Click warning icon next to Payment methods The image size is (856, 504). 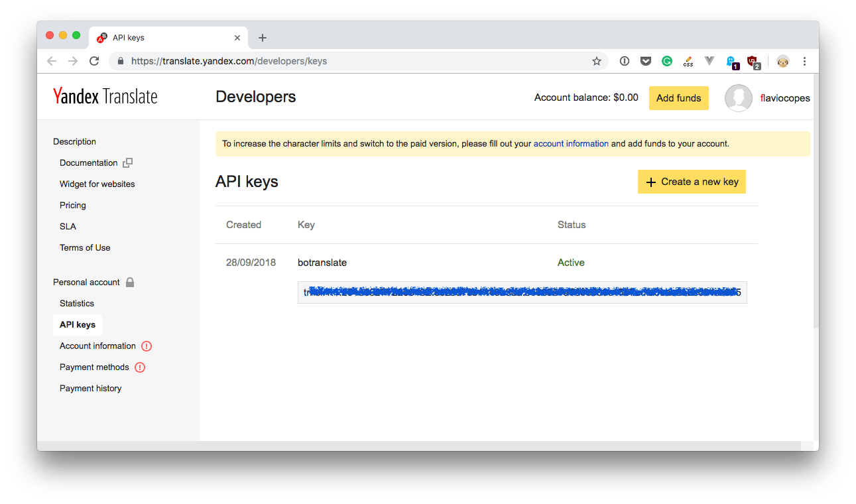point(140,367)
